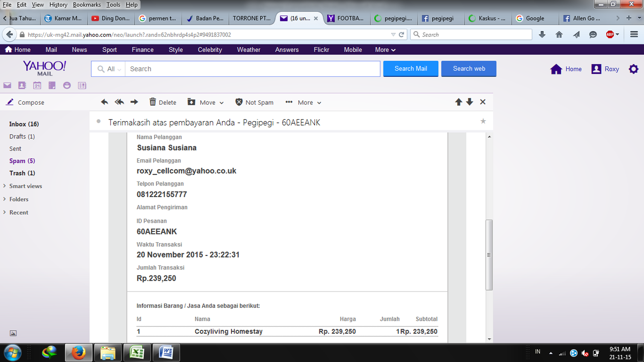Go to the Firefox home page icon
The height and width of the screenshot is (362, 644).
point(559,35)
